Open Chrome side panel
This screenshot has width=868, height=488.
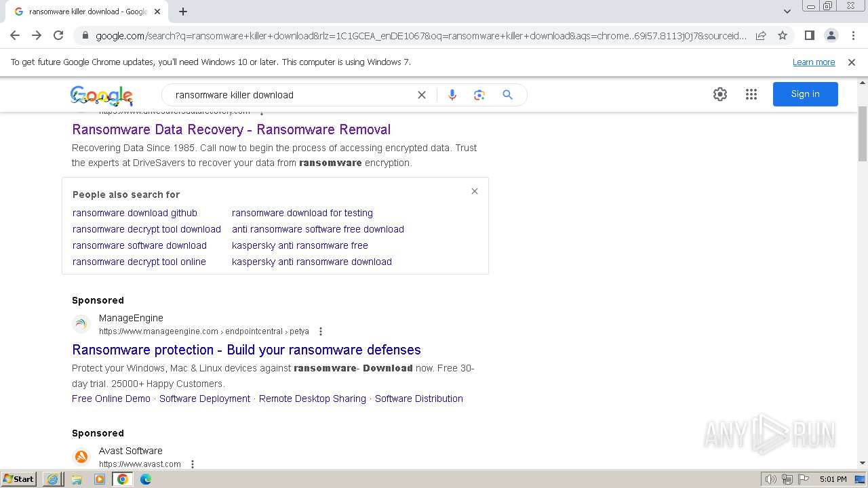[x=809, y=35]
